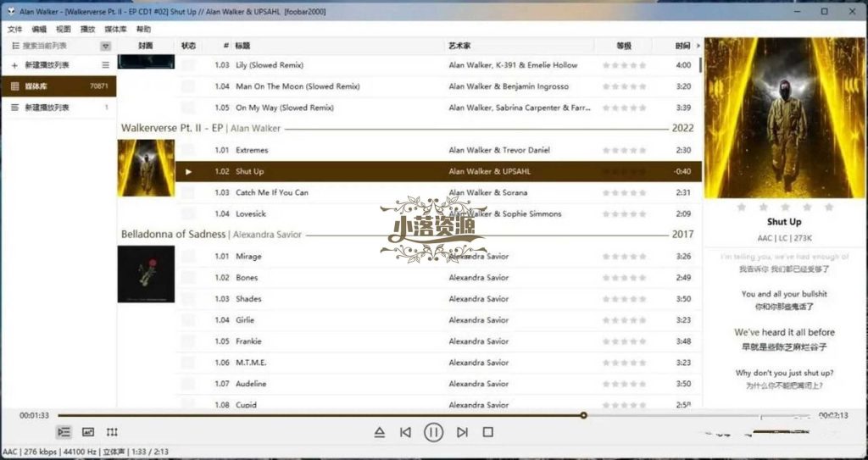Select the 媒体库 70871 sidebar entry
The width and height of the screenshot is (868, 460).
(58, 86)
